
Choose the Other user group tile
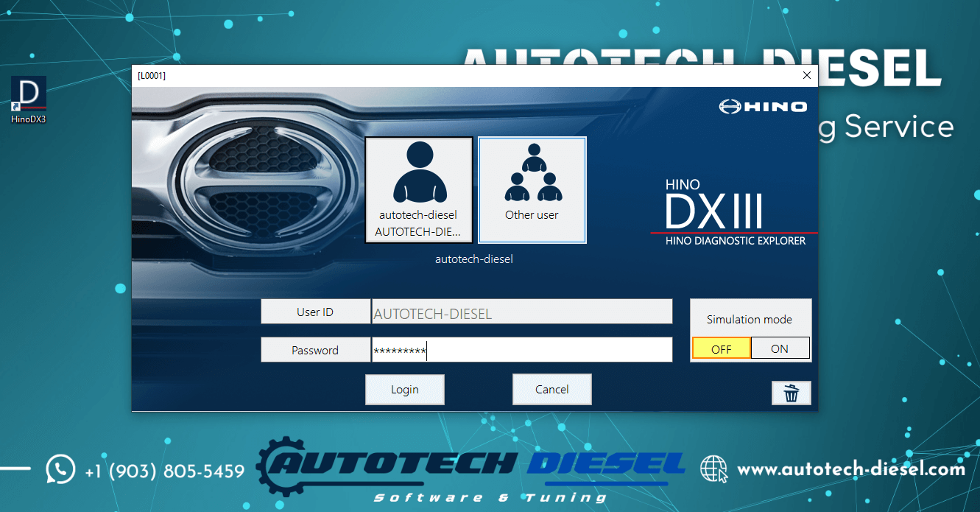(532, 189)
